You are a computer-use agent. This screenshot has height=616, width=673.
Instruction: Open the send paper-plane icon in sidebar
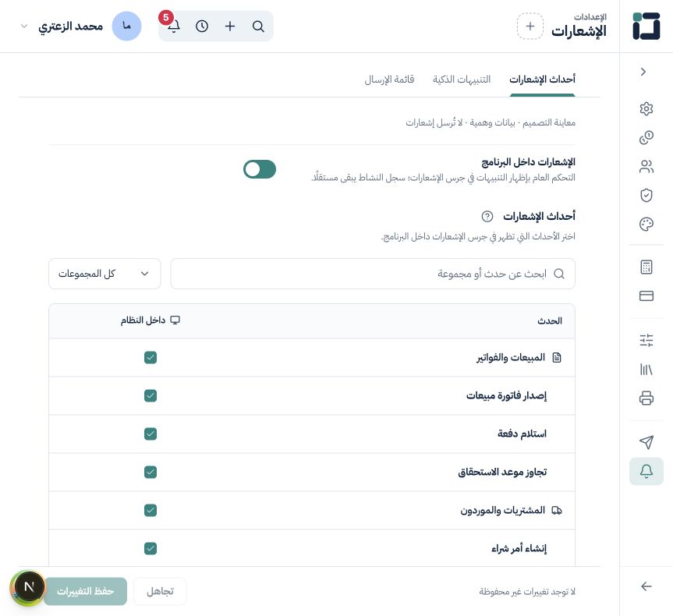point(646,442)
